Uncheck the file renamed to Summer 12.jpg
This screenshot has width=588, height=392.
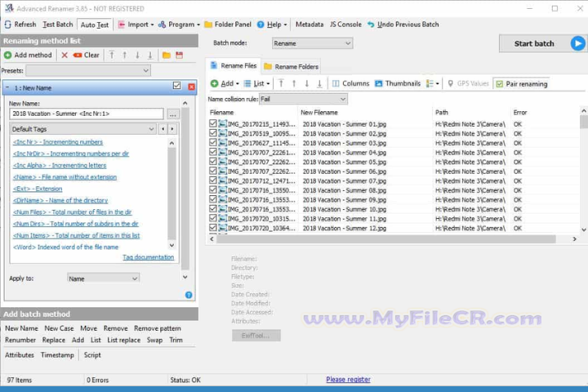coord(213,227)
